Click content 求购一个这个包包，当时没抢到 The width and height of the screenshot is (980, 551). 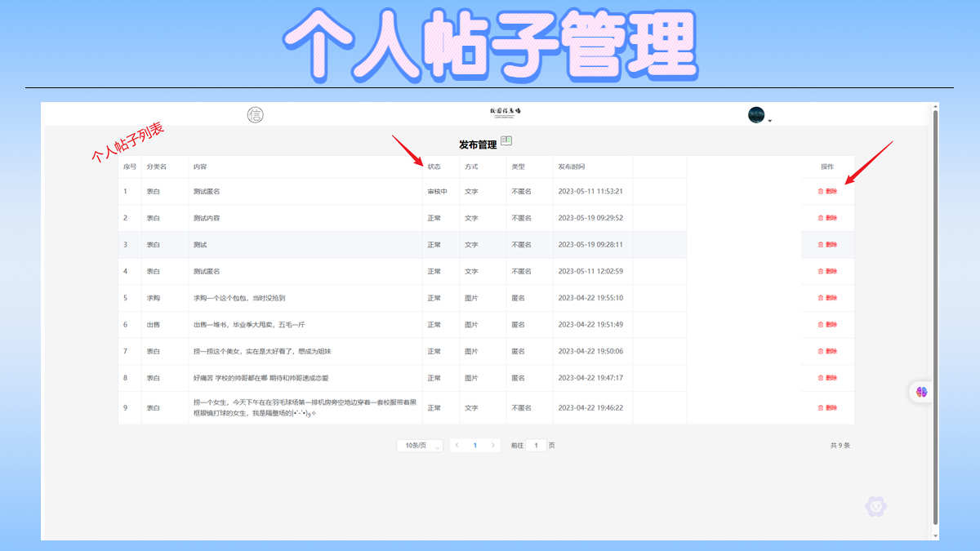click(239, 298)
